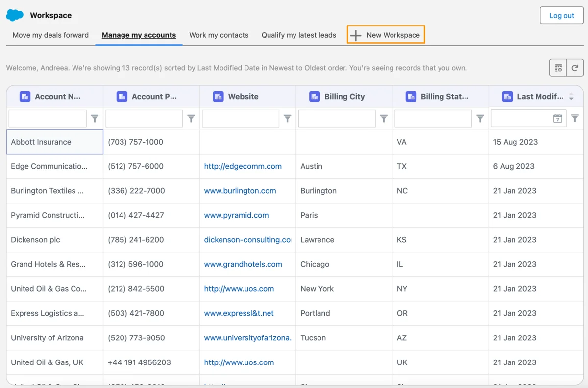Select the Austin billing city cell
588x388 pixels.
tap(344, 166)
